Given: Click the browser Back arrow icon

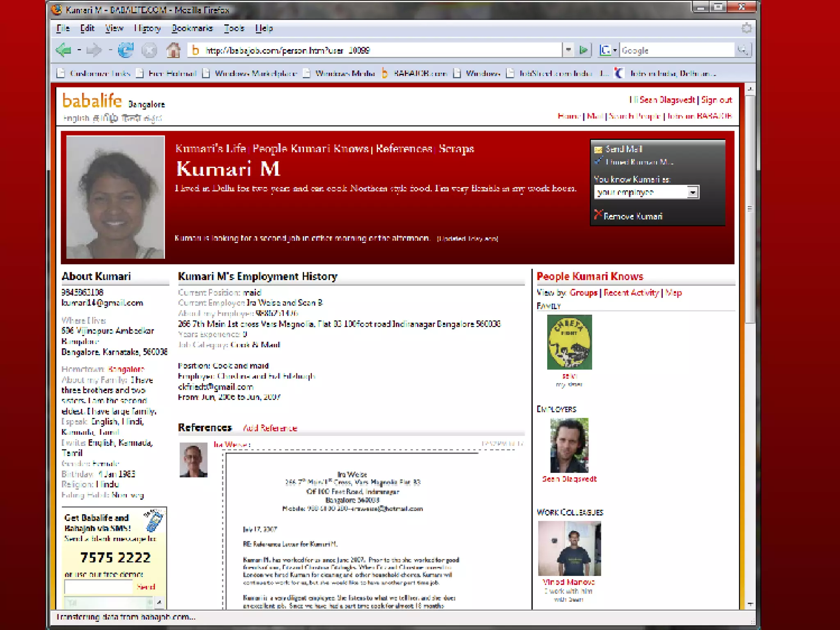Looking at the screenshot, I should 64,50.
